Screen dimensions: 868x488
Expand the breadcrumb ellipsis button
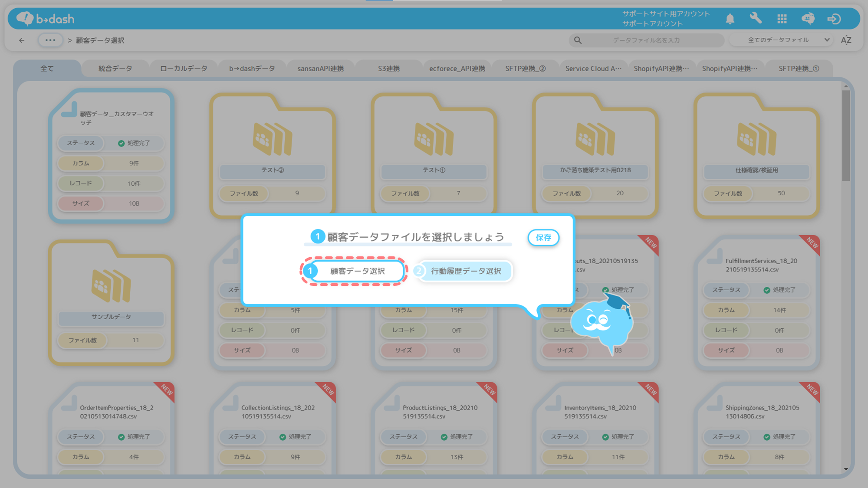(50, 40)
